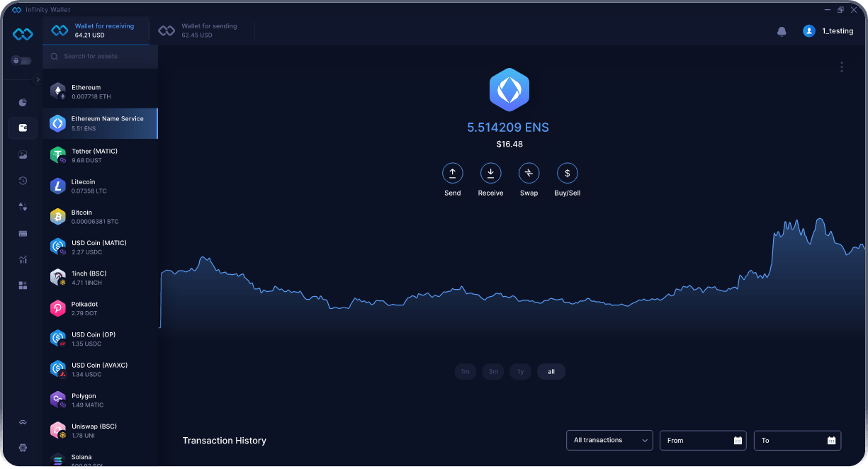
Task: Click the 5.514209 ENS balance
Action: point(508,128)
